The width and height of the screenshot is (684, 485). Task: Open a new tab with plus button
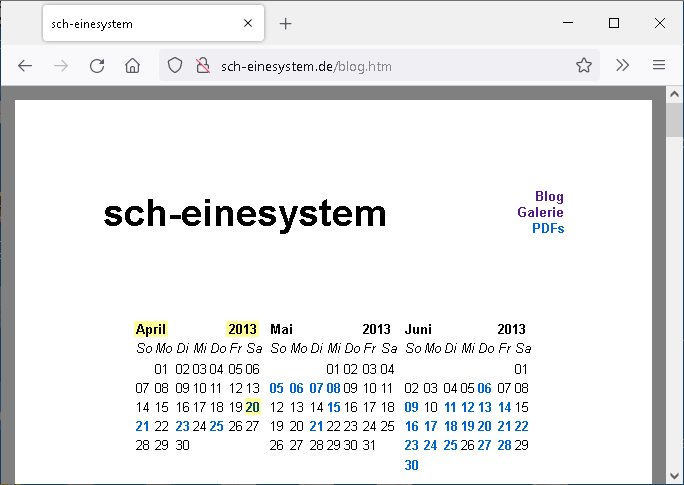pos(286,23)
